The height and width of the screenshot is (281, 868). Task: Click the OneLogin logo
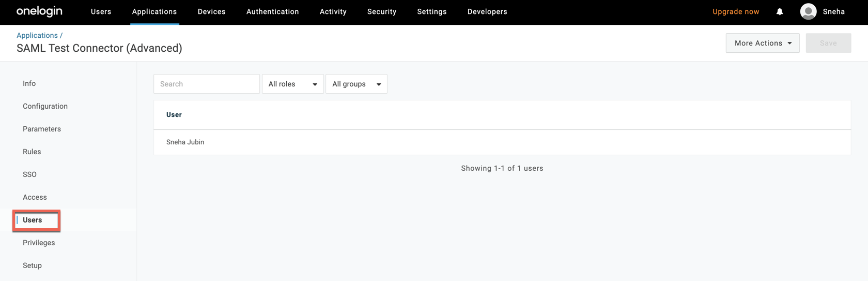(x=39, y=11)
